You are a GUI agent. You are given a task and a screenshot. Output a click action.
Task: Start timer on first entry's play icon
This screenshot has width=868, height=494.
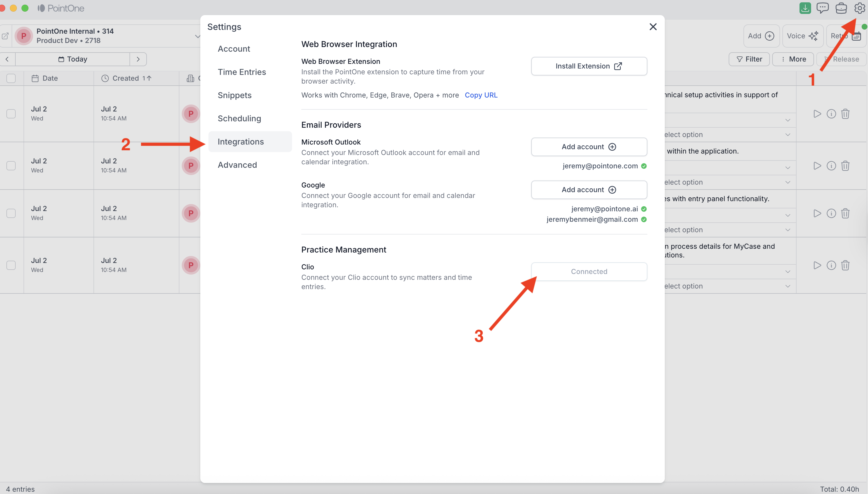click(817, 114)
